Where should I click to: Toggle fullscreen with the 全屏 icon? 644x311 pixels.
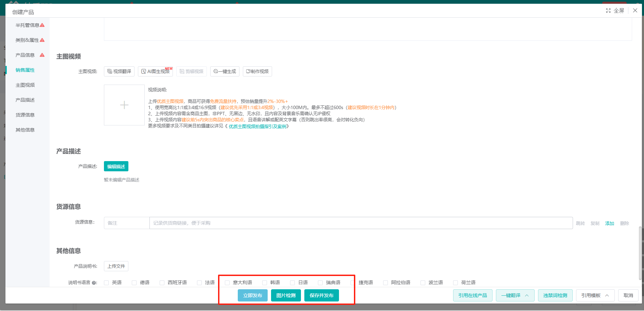point(615,11)
